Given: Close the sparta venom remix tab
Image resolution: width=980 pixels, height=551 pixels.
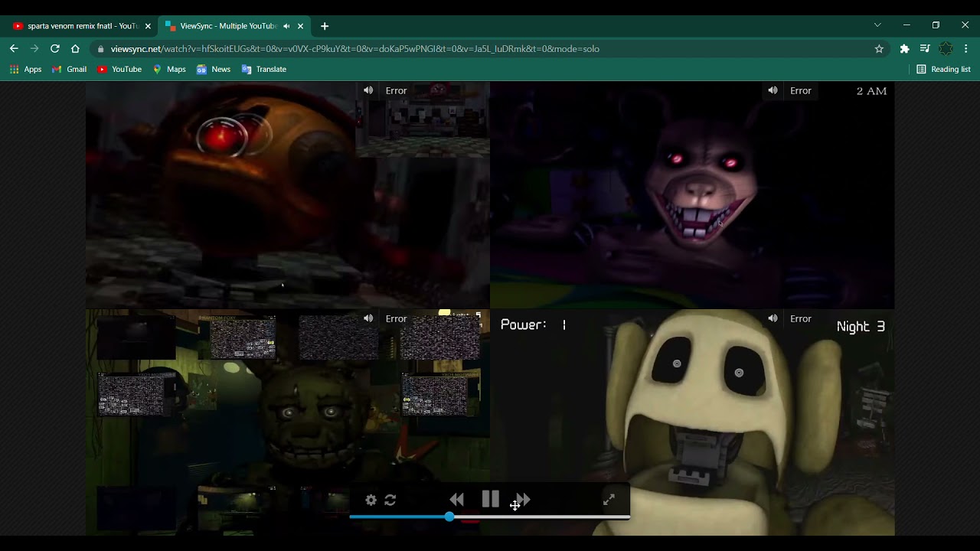Looking at the screenshot, I should click(x=148, y=26).
